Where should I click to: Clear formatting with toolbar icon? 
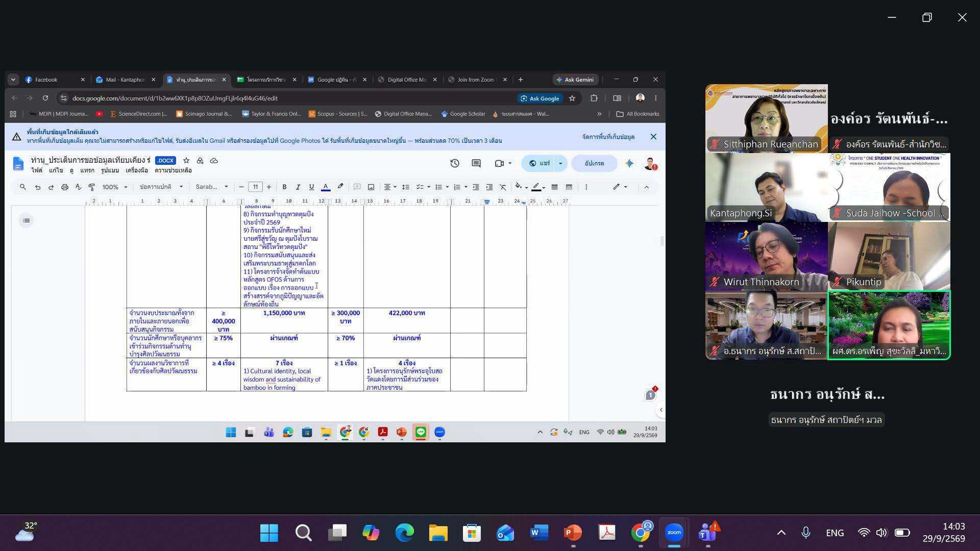coord(503,187)
